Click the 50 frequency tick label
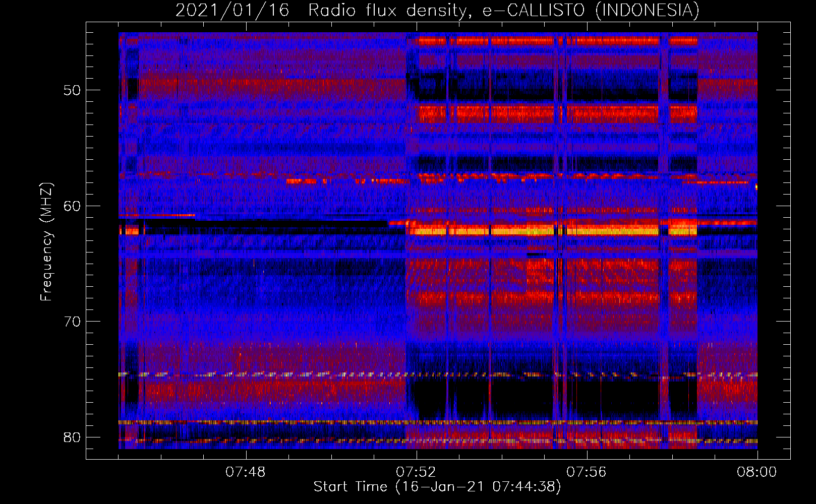The height and width of the screenshot is (504, 816). (72, 90)
